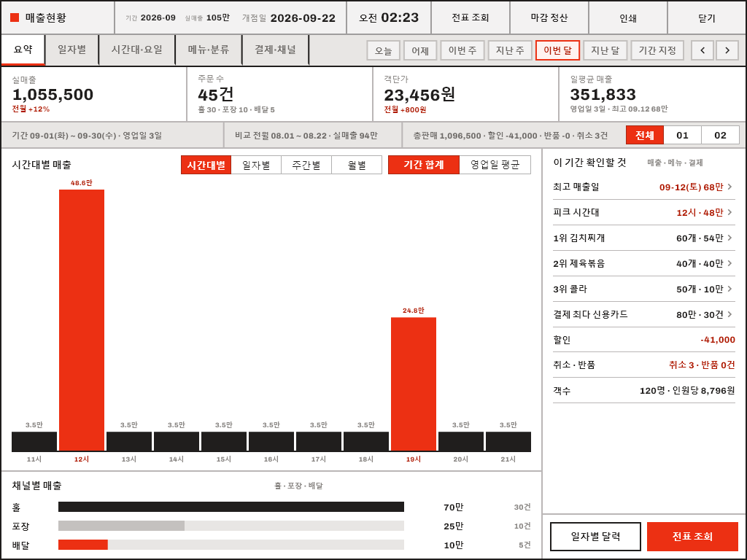The height and width of the screenshot is (560, 747).
Task: Expand the 2위 제육볶음 row chevron
Action: (x=729, y=263)
